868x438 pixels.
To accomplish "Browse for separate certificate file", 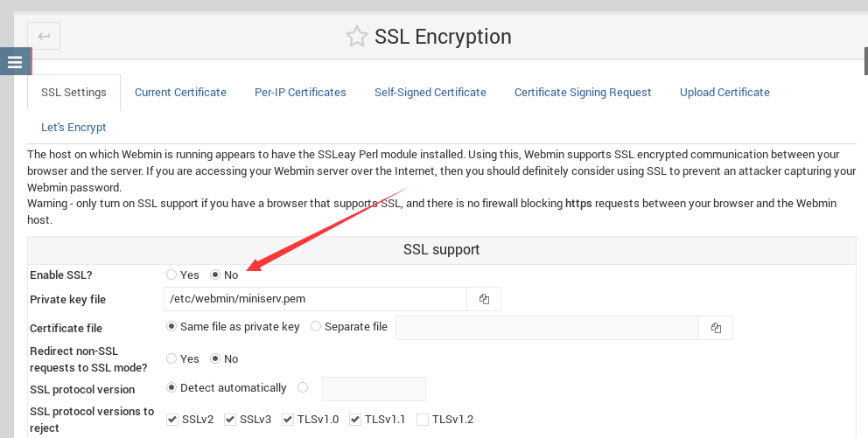I will click(716, 328).
